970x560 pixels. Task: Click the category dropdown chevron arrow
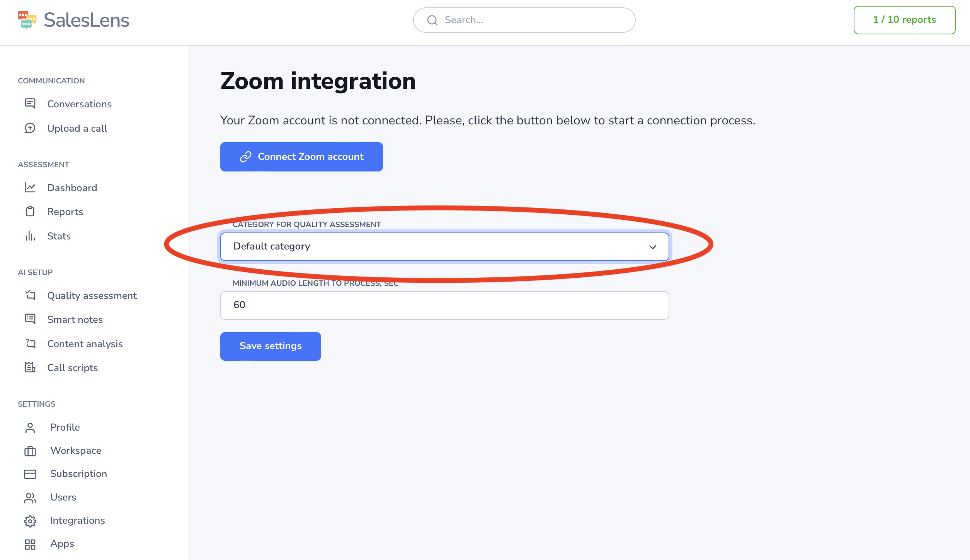tap(653, 247)
